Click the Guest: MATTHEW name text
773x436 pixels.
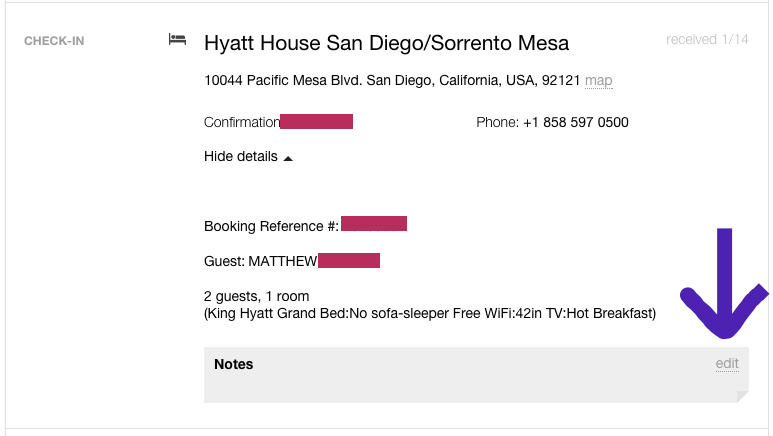pos(260,262)
